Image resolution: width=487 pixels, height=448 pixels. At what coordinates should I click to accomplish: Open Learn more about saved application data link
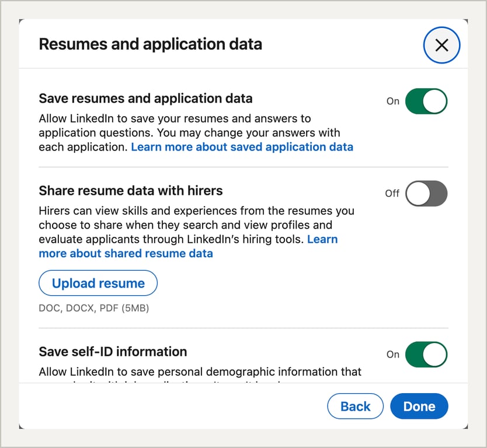coord(242,147)
